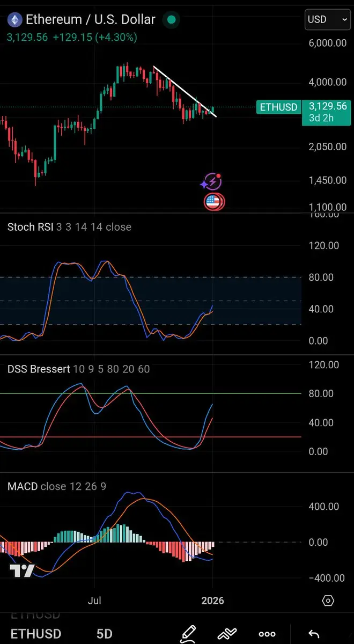Tap the 1,100.00 price axis label
Viewport: 354px width, 644px height.
click(327, 208)
